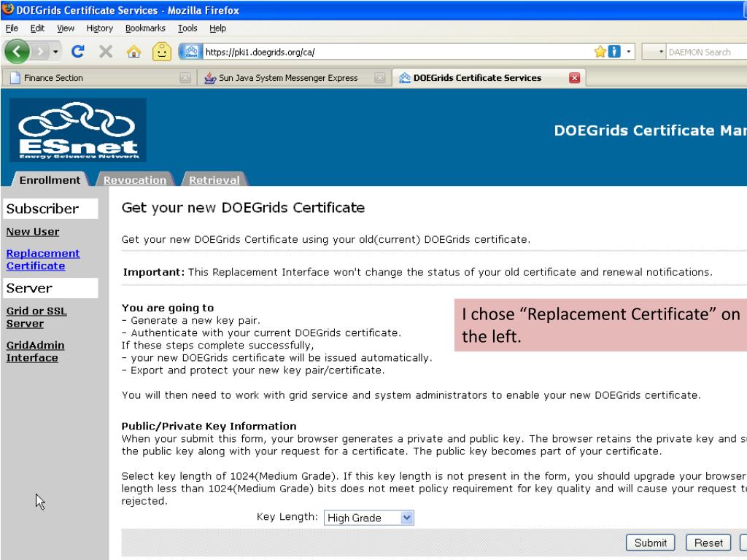The image size is (747, 560).
Task: Open the address bar history dropdown
Action: coord(628,52)
